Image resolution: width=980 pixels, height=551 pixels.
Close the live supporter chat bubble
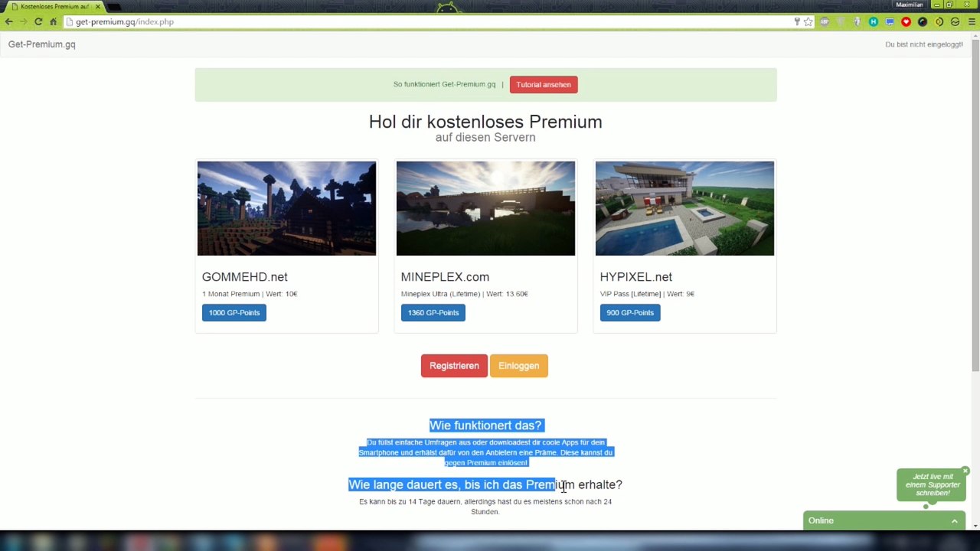click(x=965, y=471)
